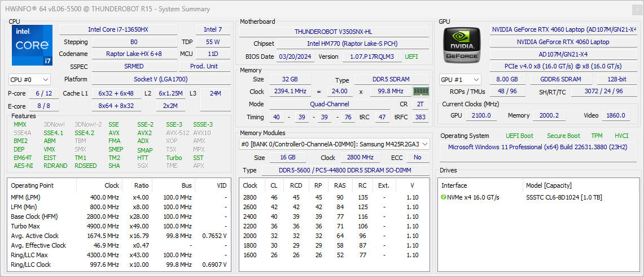Click the green UEFI label beside BIOS version

411,57
